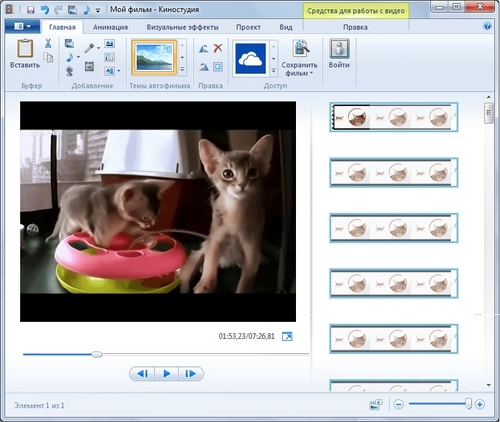Click quick access Add music icon
500x422 pixels.
[x=86, y=10]
